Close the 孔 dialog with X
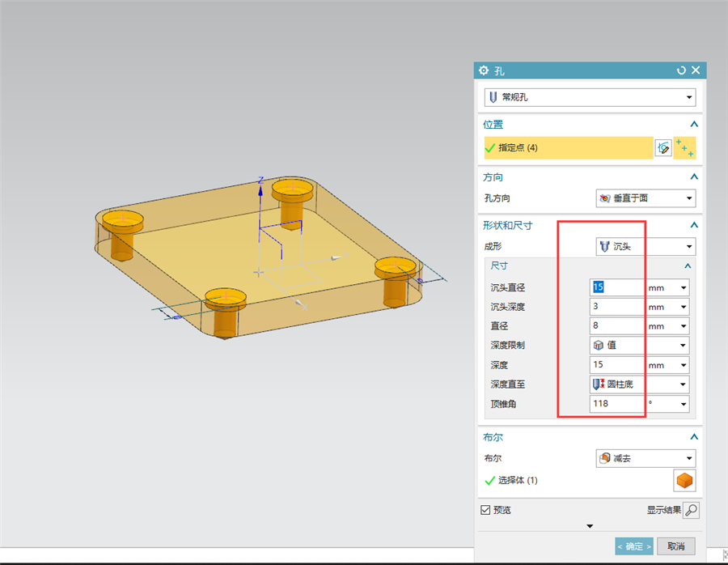728x565 pixels. [x=696, y=70]
